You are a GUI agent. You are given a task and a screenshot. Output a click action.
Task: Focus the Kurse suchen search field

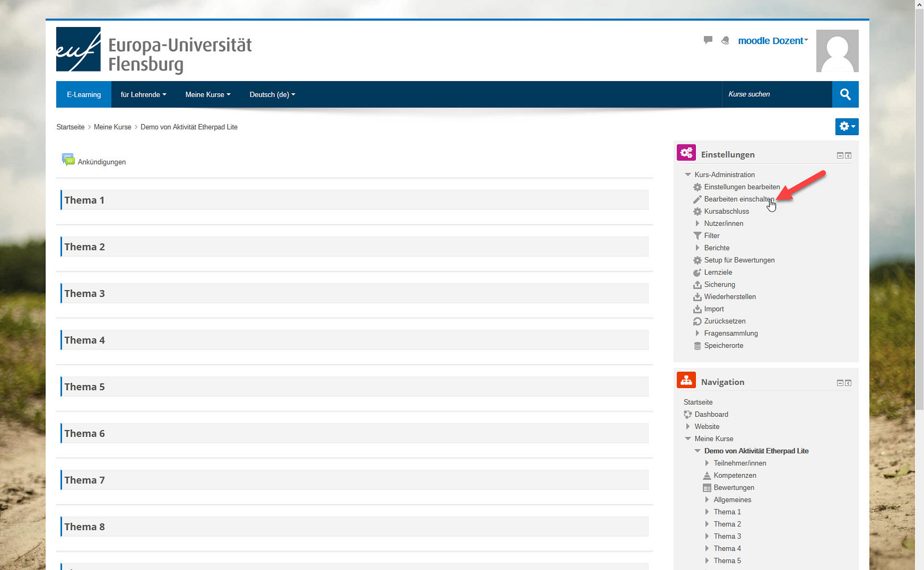coord(776,94)
